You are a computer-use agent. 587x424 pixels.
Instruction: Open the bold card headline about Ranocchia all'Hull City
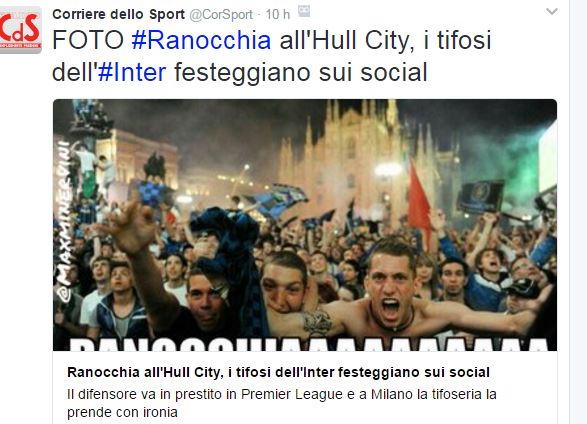pyautogui.click(x=279, y=372)
